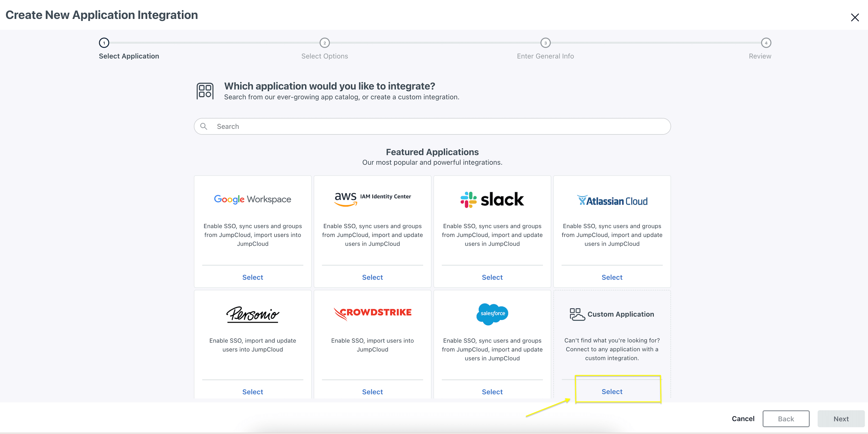Click the Salesforce cloud logo
This screenshot has width=868, height=434.
click(492, 314)
